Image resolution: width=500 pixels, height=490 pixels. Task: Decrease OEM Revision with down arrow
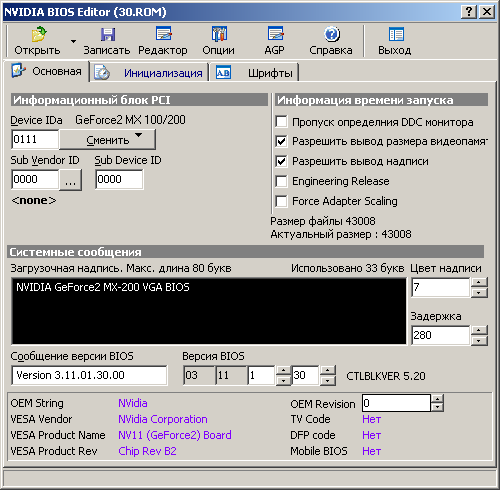pos(437,407)
